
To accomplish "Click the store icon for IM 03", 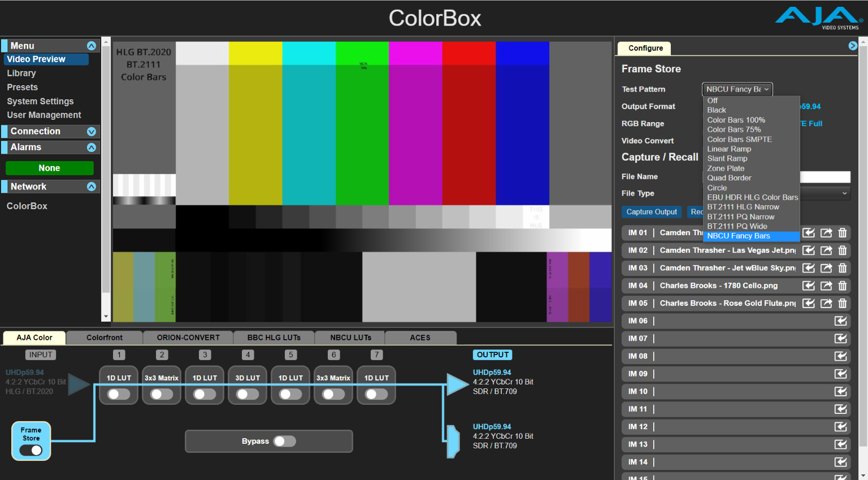I will click(809, 268).
